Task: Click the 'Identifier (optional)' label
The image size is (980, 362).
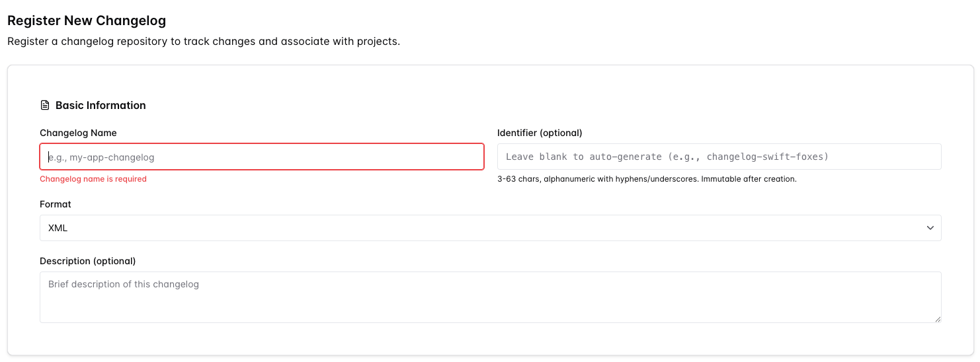Action: pyautogui.click(x=540, y=133)
